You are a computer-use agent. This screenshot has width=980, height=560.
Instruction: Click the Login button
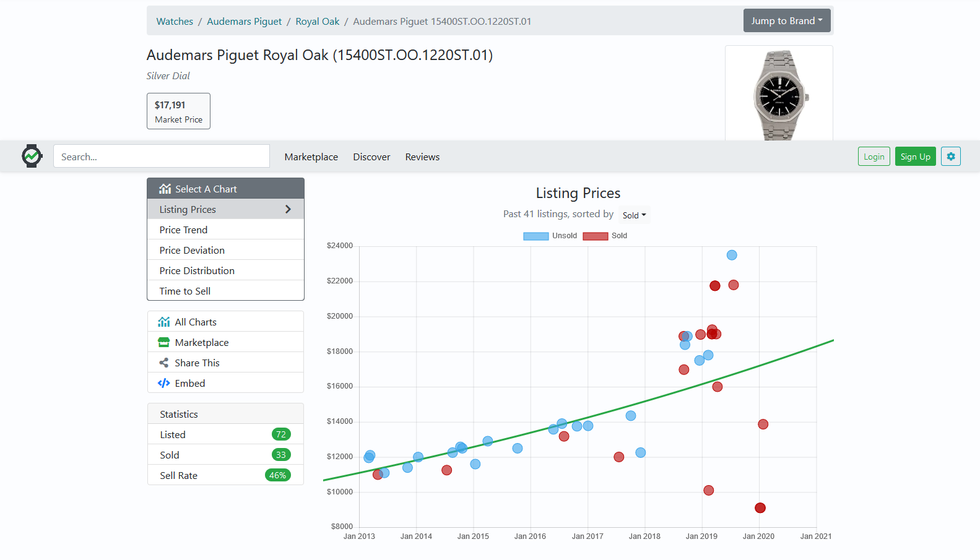coord(874,157)
